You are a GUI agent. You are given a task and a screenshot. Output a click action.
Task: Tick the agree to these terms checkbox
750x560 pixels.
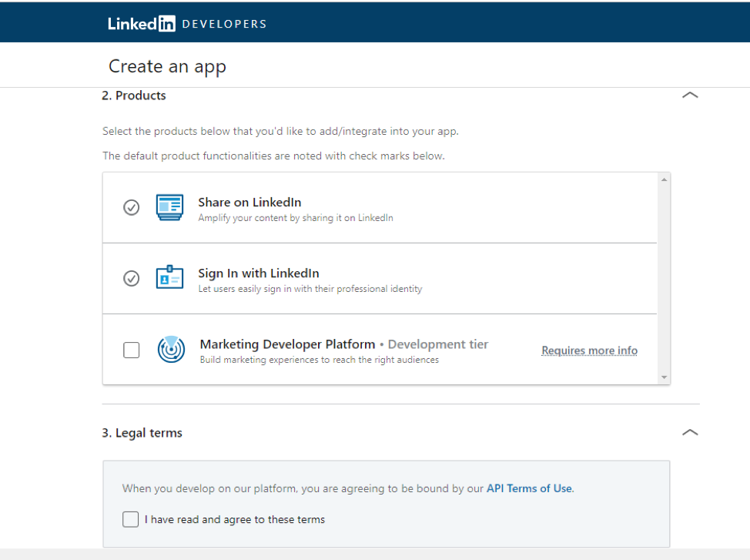pos(131,519)
